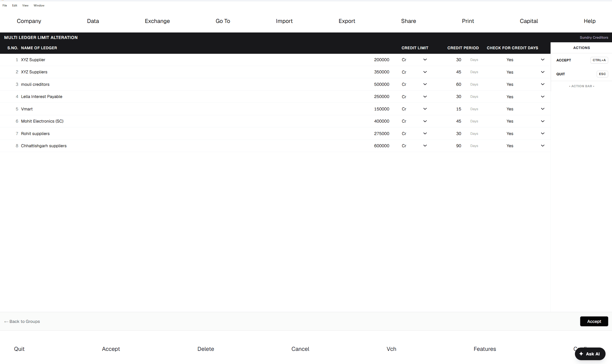The image size is (612, 364).
Task: Open the Help top menu
Action: coord(590,21)
